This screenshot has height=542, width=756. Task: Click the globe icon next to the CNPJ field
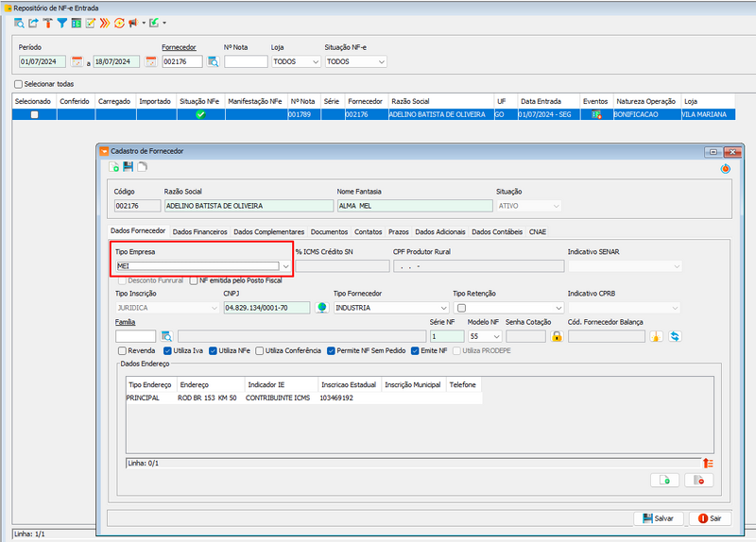point(322,308)
